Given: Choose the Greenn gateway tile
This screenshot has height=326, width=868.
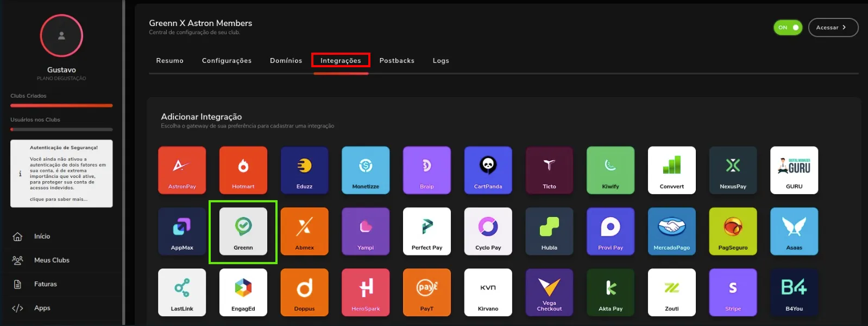Looking at the screenshot, I should point(243,232).
